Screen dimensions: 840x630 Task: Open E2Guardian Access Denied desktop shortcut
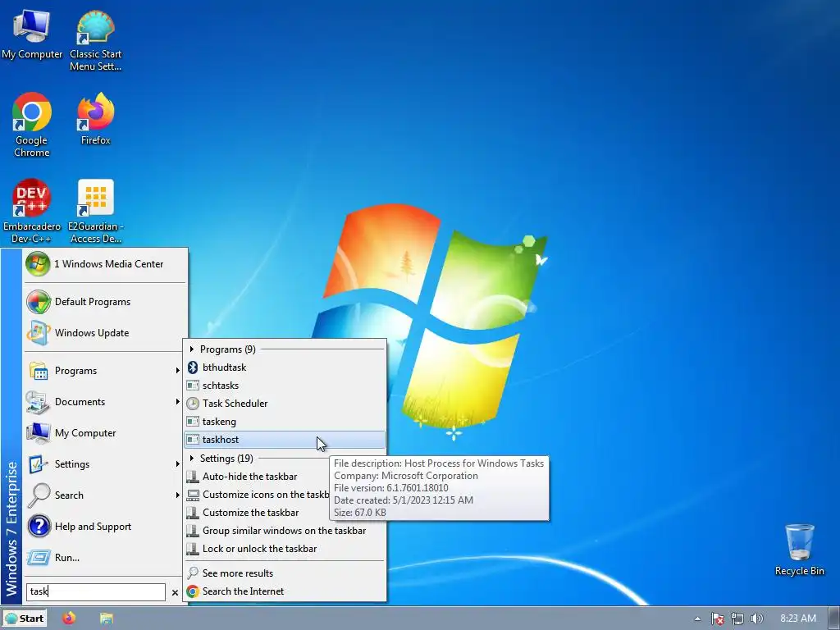point(95,211)
